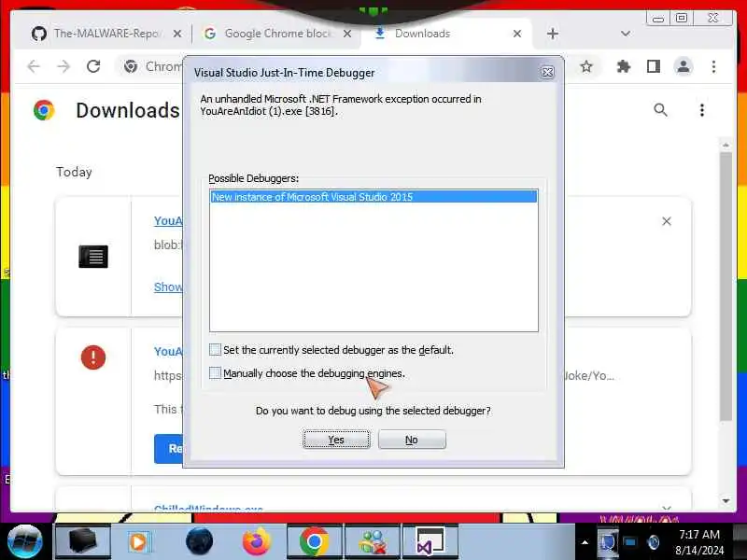747x560 pixels.
Task: Reload the Chrome page
Action: click(94, 66)
